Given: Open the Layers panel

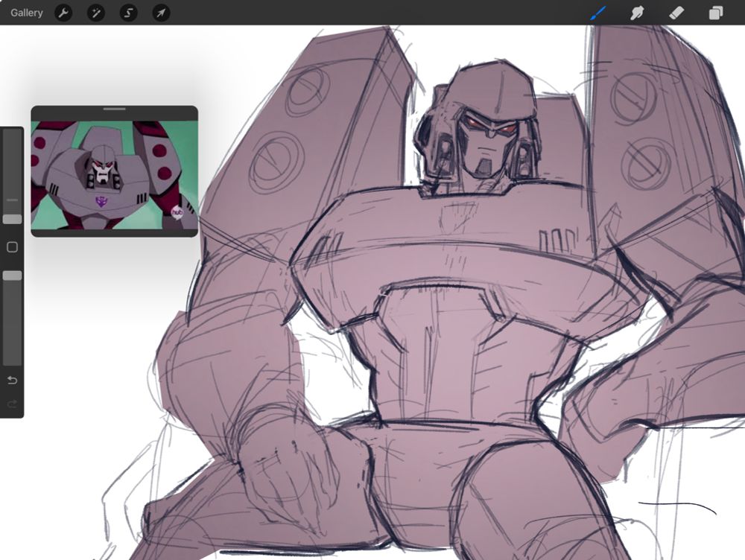Looking at the screenshot, I should (x=715, y=13).
